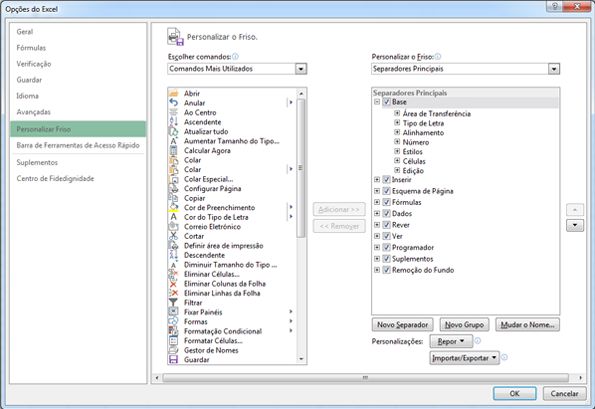Click the Anular undo arrow icon
This screenshot has width=595, height=409.
(x=173, y=103)
